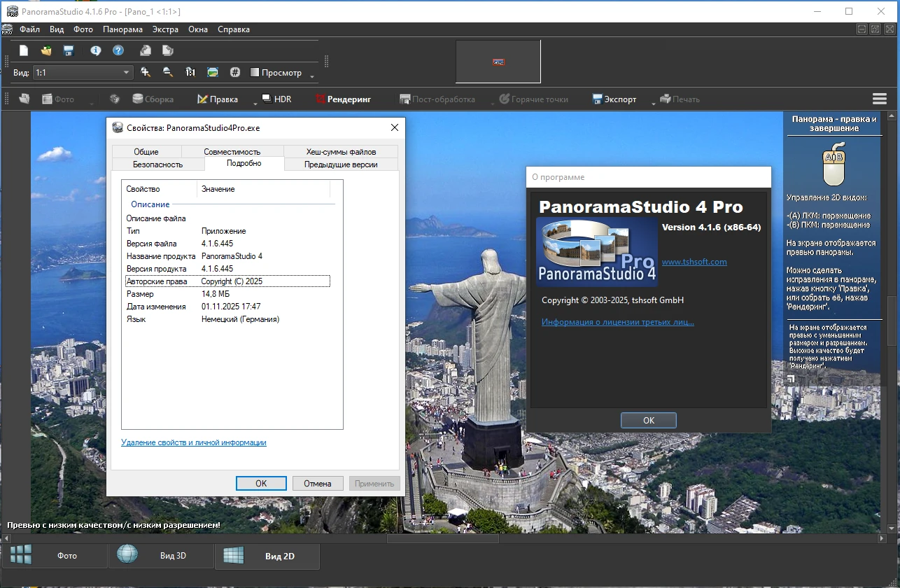Expand the dropdown arrow next to Правка
The image size is (900, 588).
click(255, 104)
